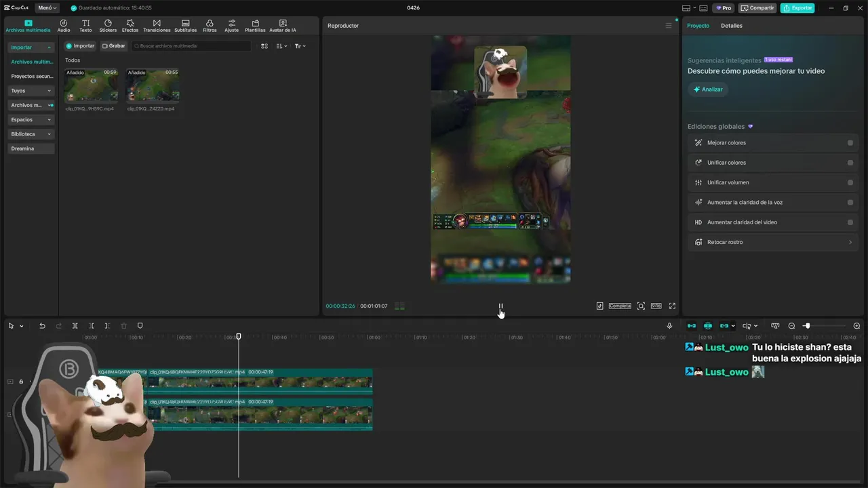Switch media grid view icon
Screen dimensions: 868x488
pyautogui.click(x=264, y=46)
